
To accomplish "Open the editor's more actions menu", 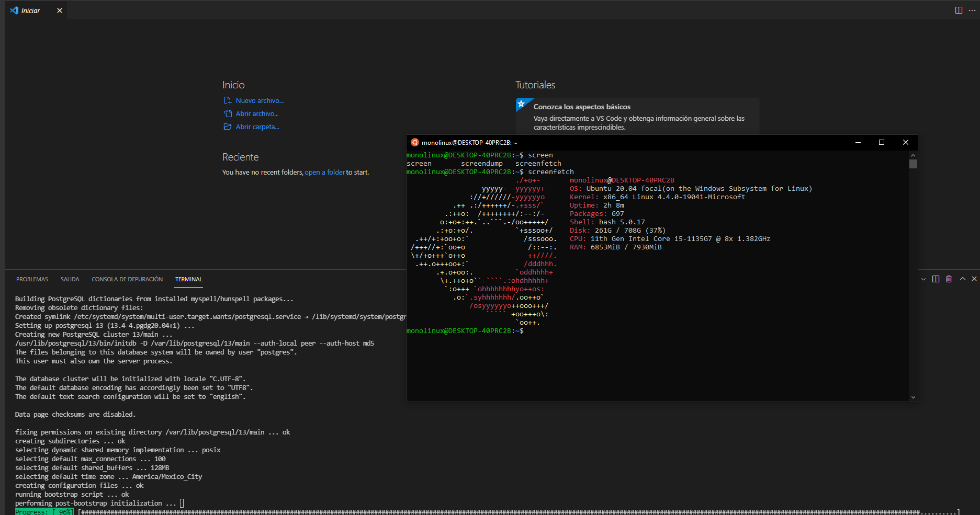I will (972, 10).
